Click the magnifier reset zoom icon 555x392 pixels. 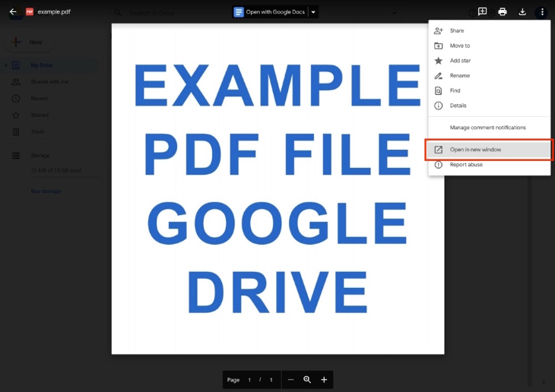tap(307, 380)
